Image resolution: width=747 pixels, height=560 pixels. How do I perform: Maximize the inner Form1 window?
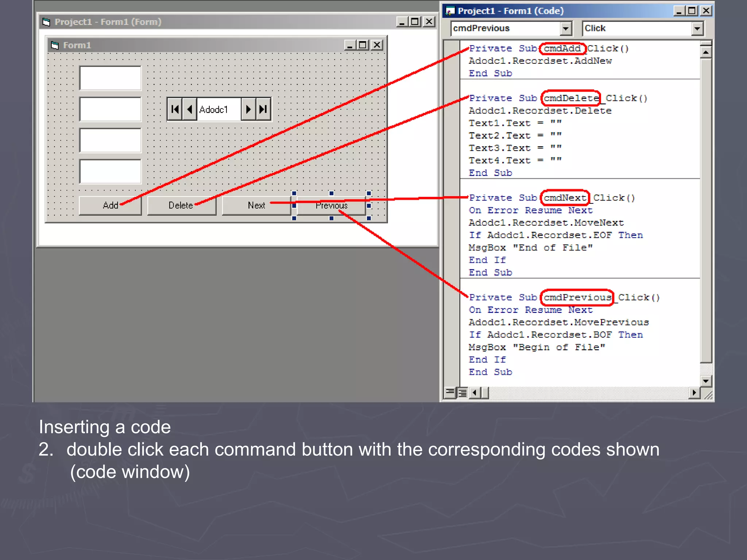[362, 45]
